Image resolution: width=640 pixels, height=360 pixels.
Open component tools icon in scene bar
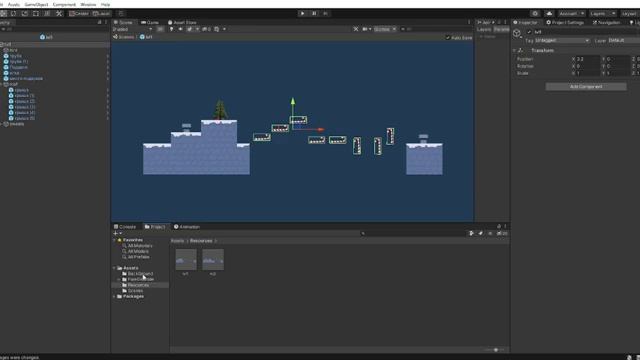356,29
